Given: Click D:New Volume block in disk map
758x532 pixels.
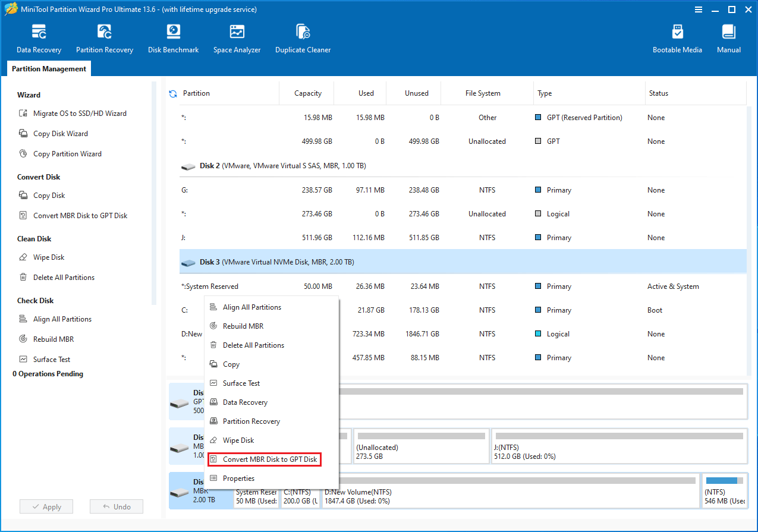Looking at the screenshot, I should (x=510, y=491).
